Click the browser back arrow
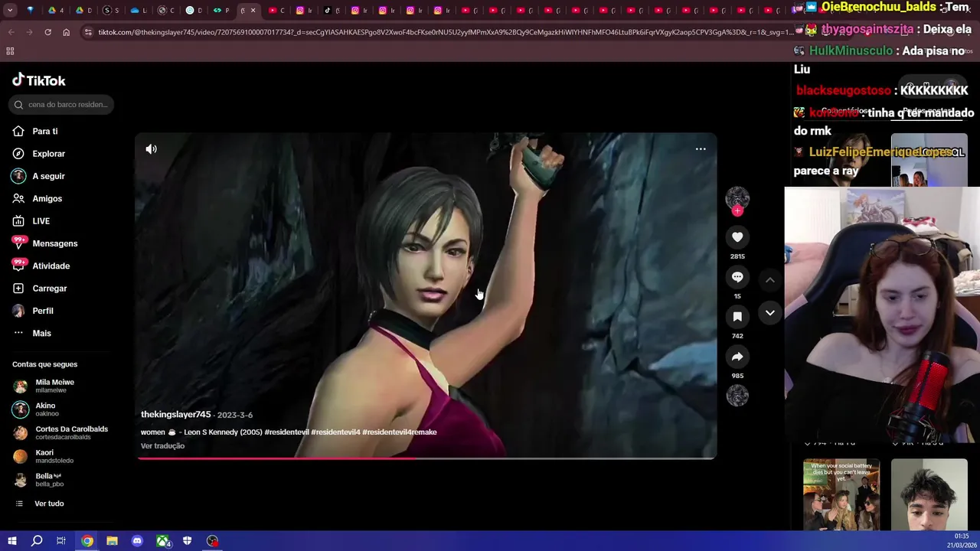Image resolution: width=980 pixels, height=551 pixels. (11, 32)
